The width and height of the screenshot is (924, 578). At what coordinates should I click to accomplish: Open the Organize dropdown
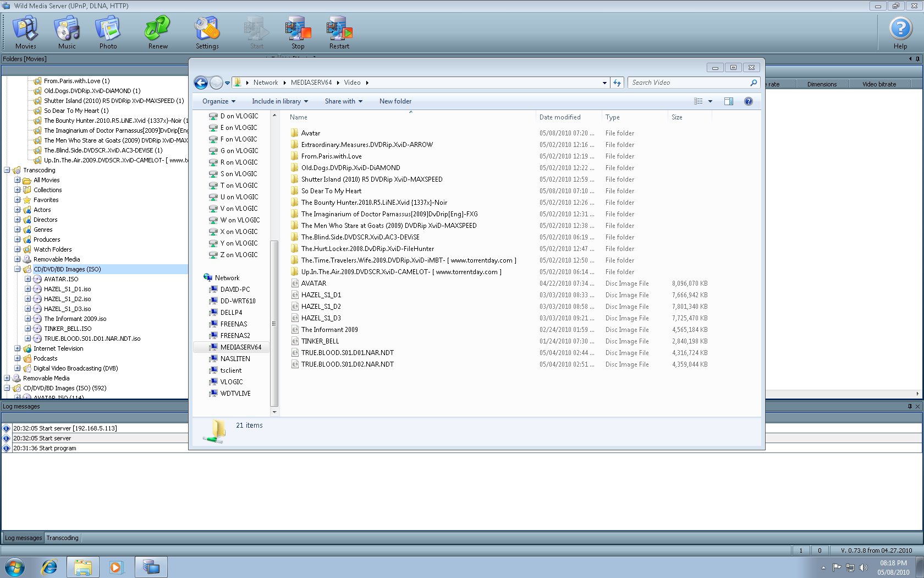tap(218, 101)
